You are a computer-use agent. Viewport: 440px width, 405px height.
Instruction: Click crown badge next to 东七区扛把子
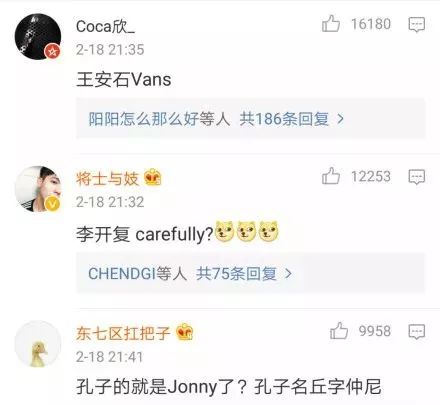(x=184, y=332)
